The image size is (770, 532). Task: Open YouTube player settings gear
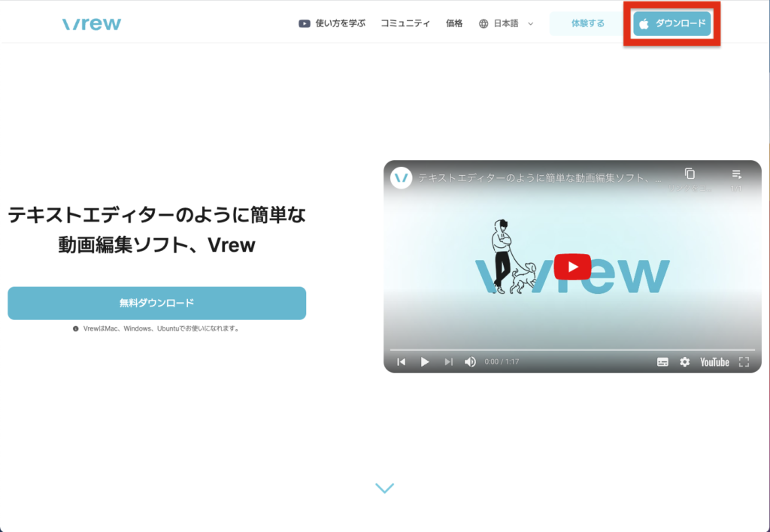(684, 362)
